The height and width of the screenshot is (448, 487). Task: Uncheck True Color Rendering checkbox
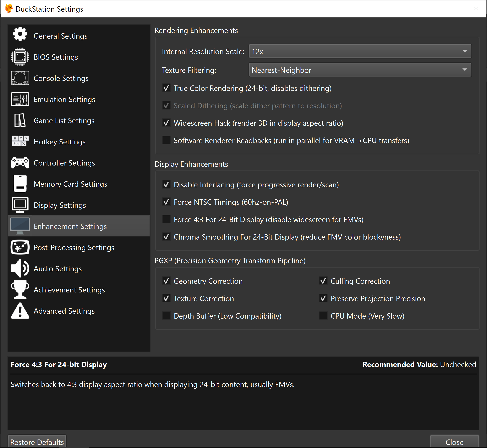pyautogui.click(x=166, y=88)
